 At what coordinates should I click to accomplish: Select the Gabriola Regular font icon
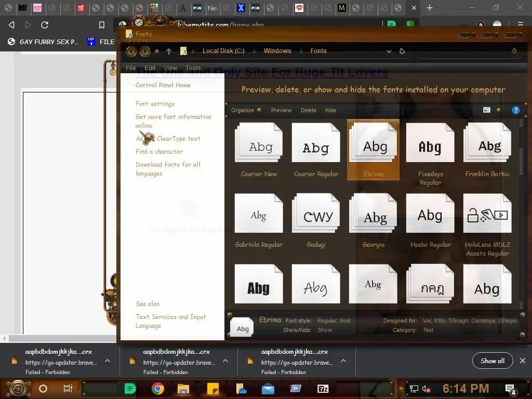click(259, 213)
